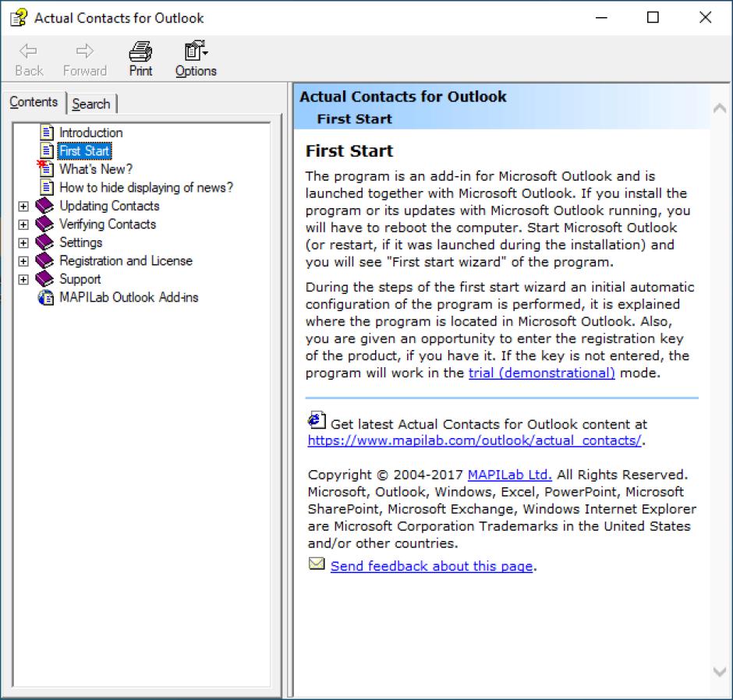Screen dimensions: 733x700
Task: Select the Support label in tree
Action: 80,279
